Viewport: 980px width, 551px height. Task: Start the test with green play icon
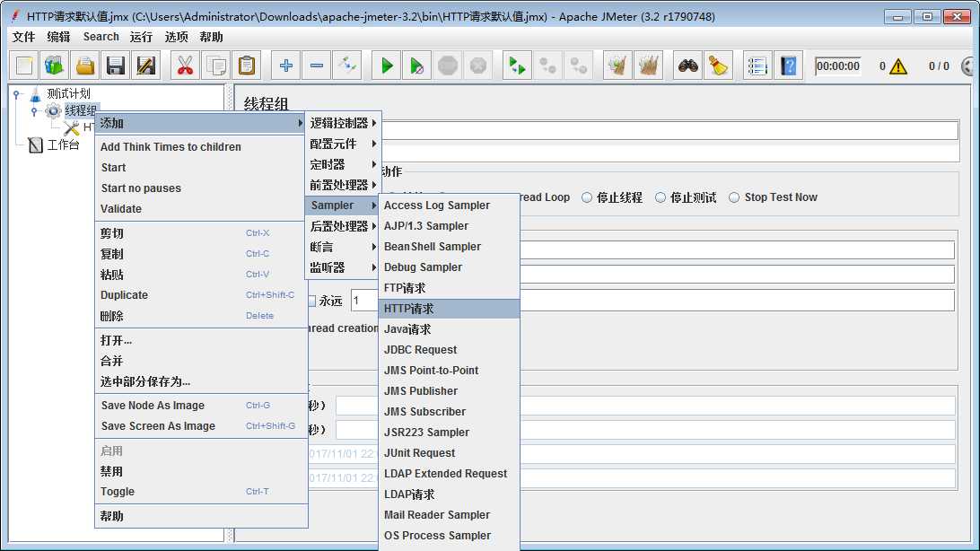point(387,66)
